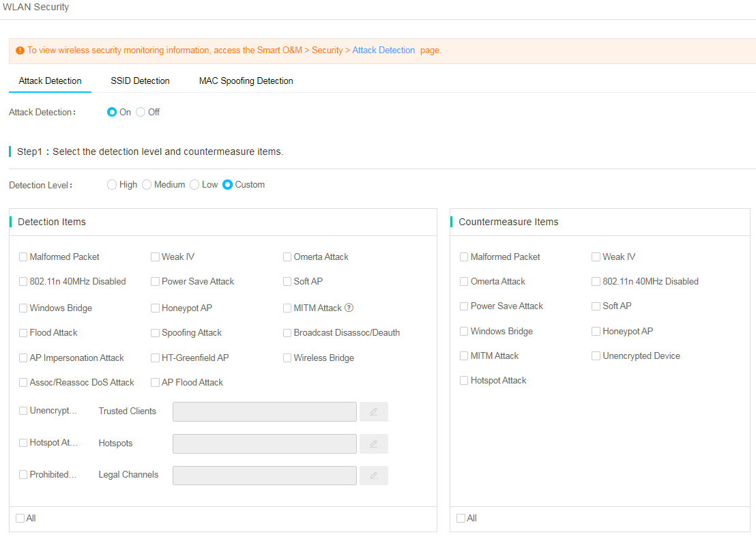This screenshot has width=756, height=537.
Task: Tick the Wireless Bridge checkbox
Action: pyautogui.click(x=287, y=358)
